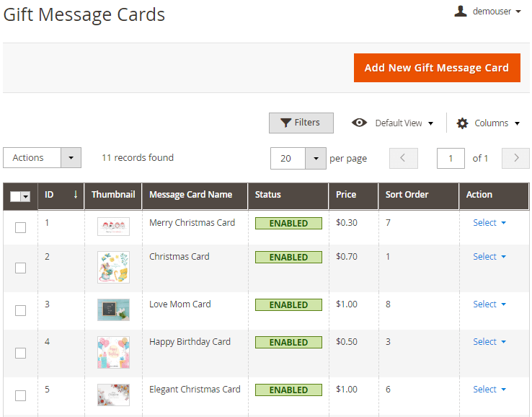Click the name text Elegant Christmas Card
Viewport: 532px width, 417px height.
195,390
